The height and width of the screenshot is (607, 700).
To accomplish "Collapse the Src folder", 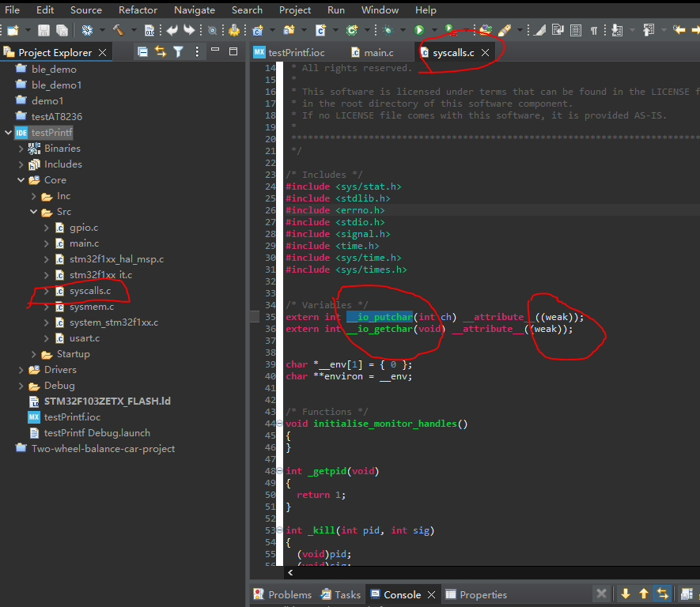I will (34, 211).
